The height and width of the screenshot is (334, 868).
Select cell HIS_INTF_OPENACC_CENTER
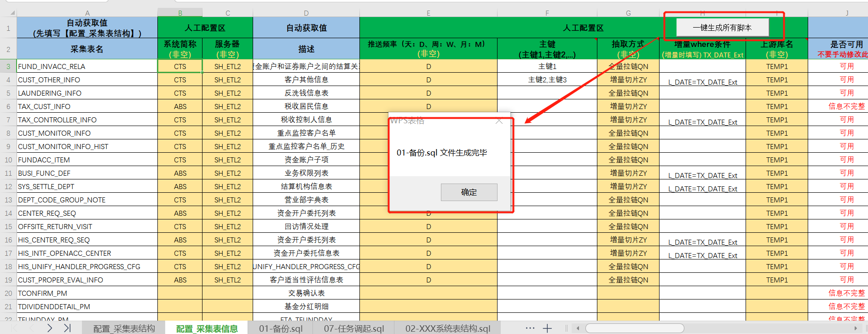click(87, 253)
